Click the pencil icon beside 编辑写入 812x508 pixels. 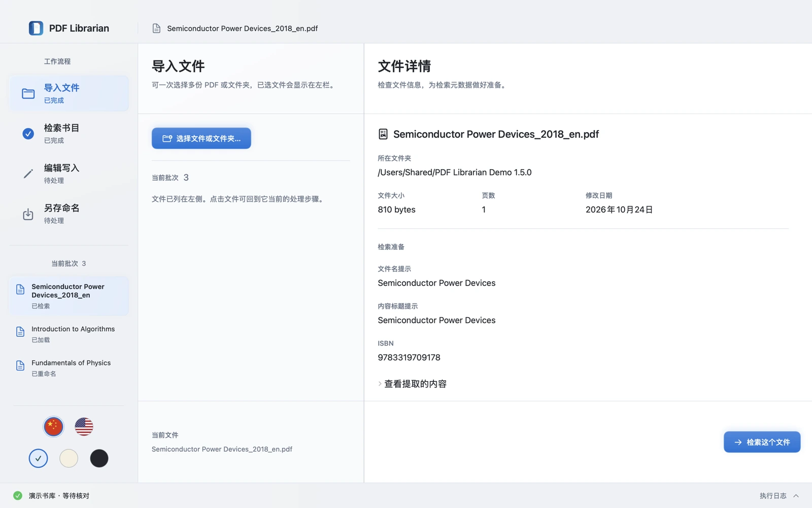pyautogui.click(x=28, y=174)
